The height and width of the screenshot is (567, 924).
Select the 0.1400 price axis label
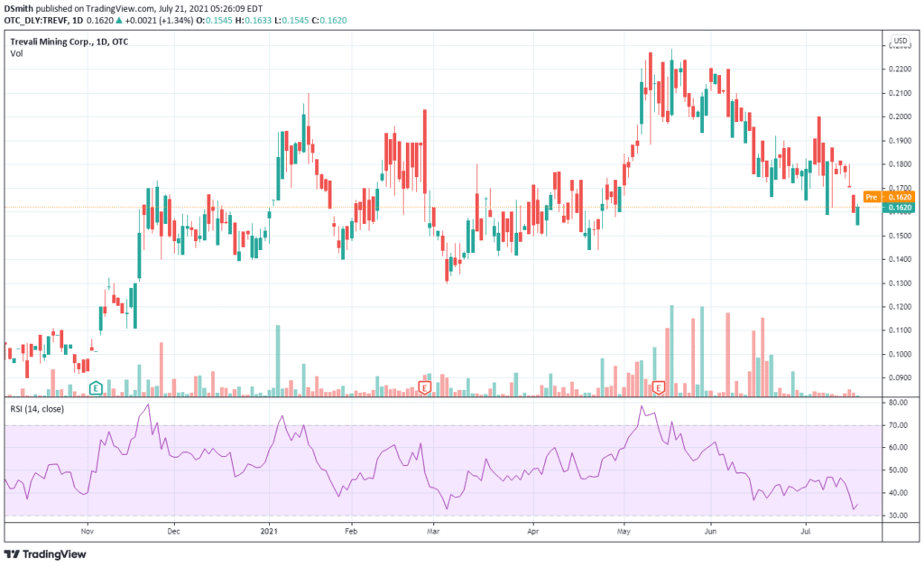click(900, 259)
